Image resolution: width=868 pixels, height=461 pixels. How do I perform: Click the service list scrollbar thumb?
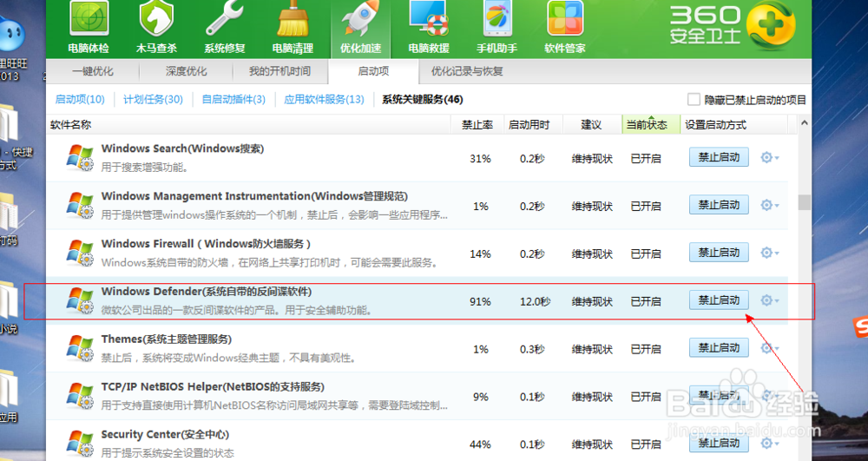(805, 202)
